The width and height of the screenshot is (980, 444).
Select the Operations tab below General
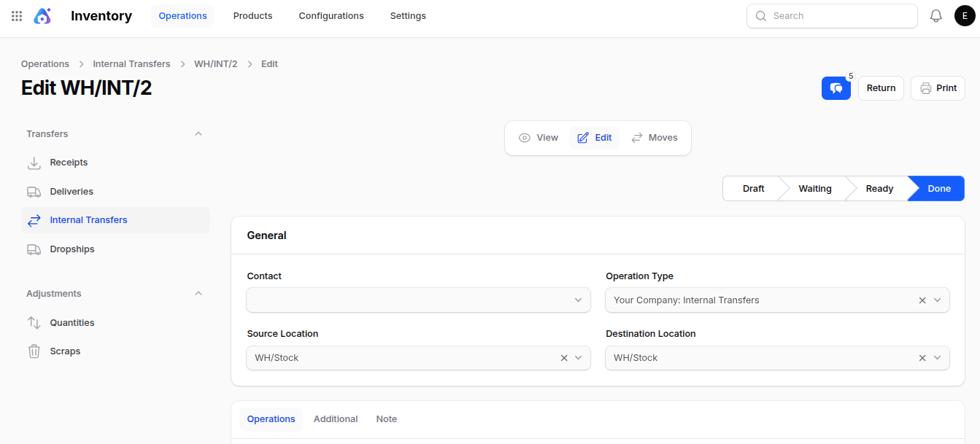(271, 419)
